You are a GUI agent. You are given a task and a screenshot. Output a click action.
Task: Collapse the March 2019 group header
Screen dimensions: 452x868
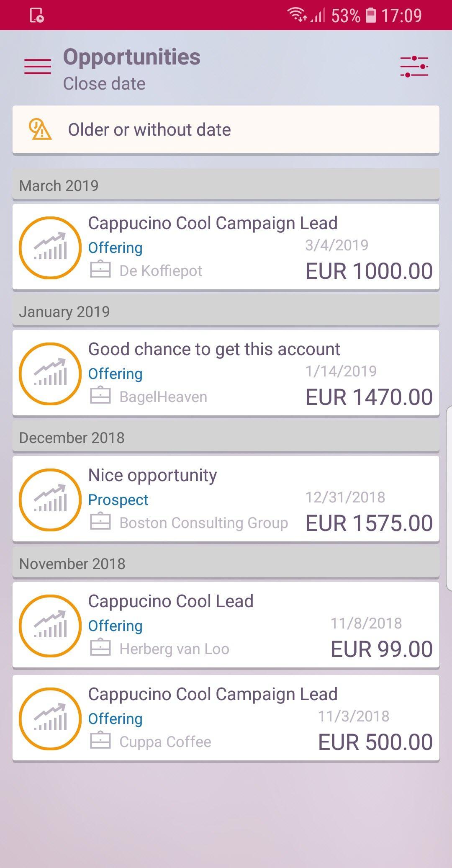click(x=226, y=184)
